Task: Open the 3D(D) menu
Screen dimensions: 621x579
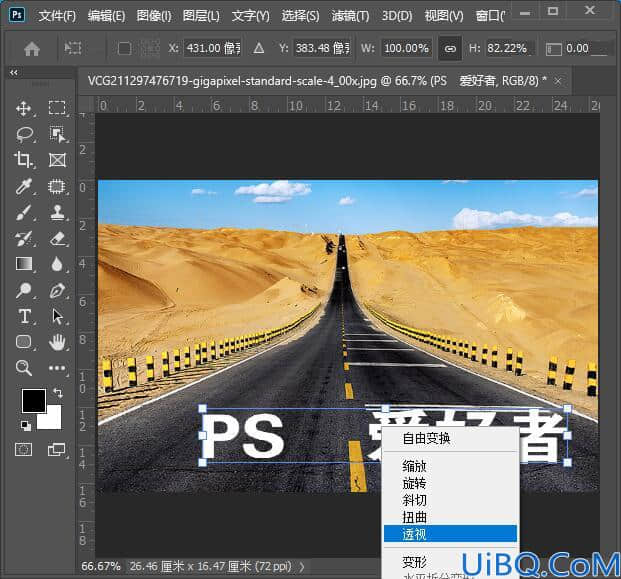Action: [x=397, y=16]
